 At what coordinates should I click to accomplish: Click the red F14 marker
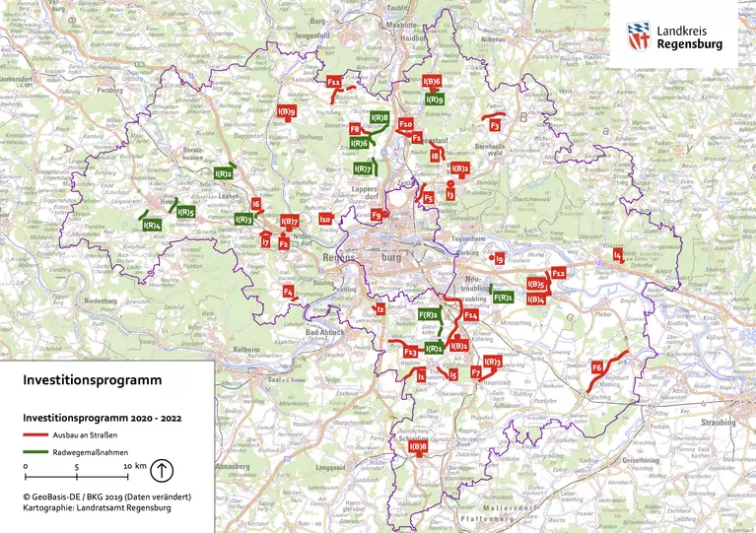[x=470, y=315]
